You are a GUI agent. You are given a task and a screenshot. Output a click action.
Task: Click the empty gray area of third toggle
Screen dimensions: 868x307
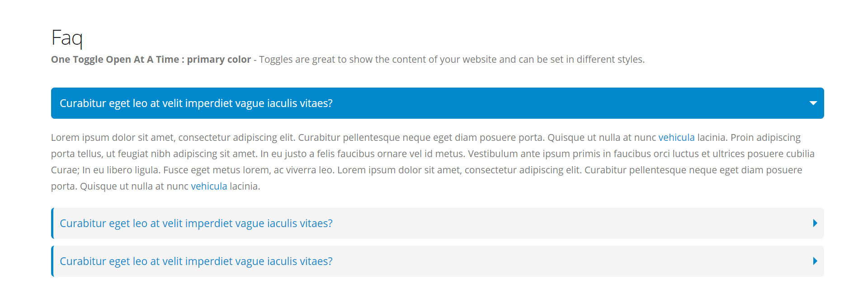[x=570, y=261]
